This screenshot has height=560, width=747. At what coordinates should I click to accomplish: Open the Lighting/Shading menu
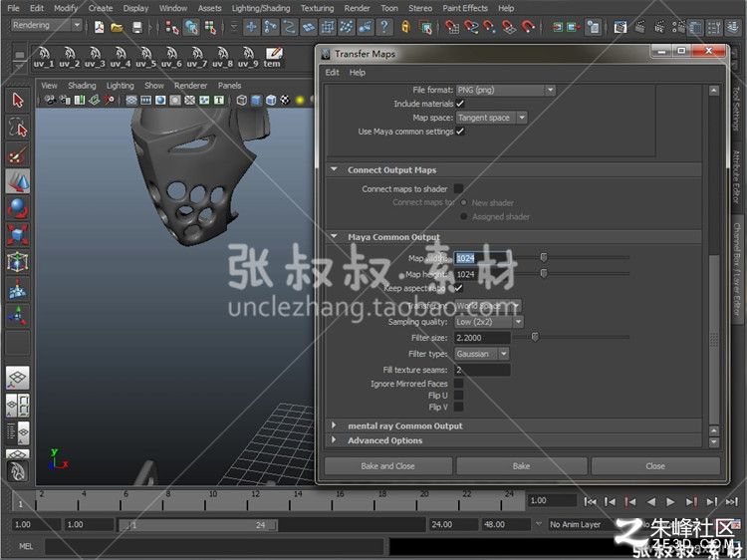(x=261, y=8)
